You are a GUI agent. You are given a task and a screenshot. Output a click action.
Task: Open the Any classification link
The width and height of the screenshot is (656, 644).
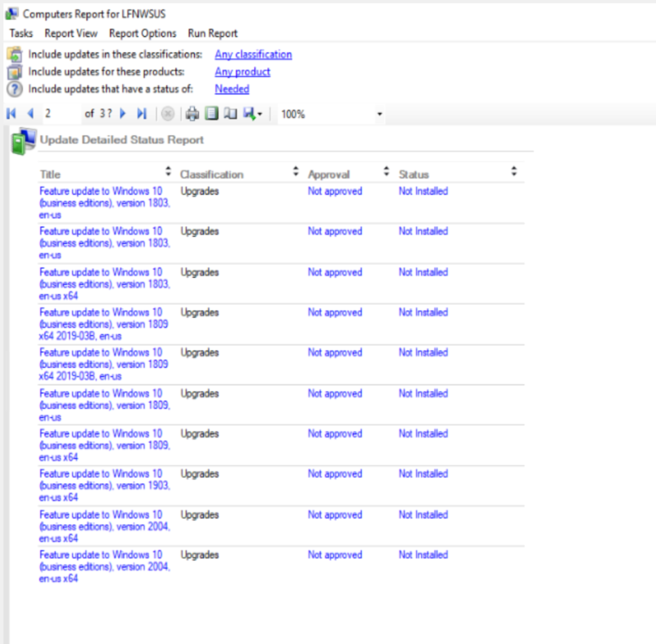[254, 54]
